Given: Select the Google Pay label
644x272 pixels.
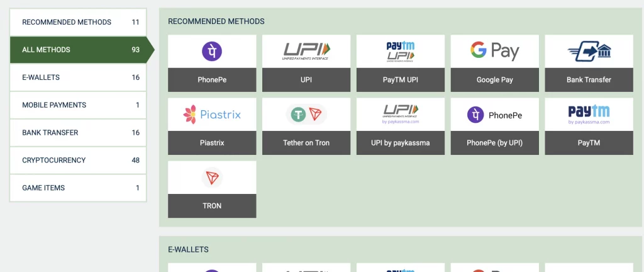Looking at the screenshot, I should 494,80.
